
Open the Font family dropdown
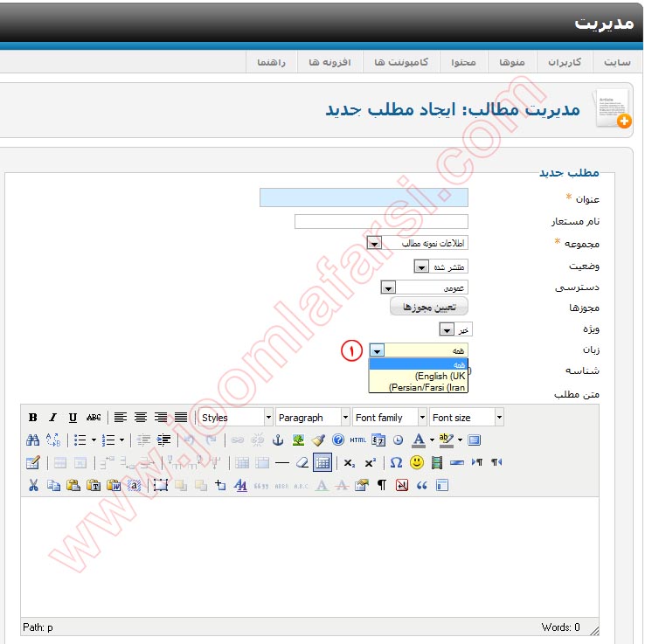coord(389,418)
